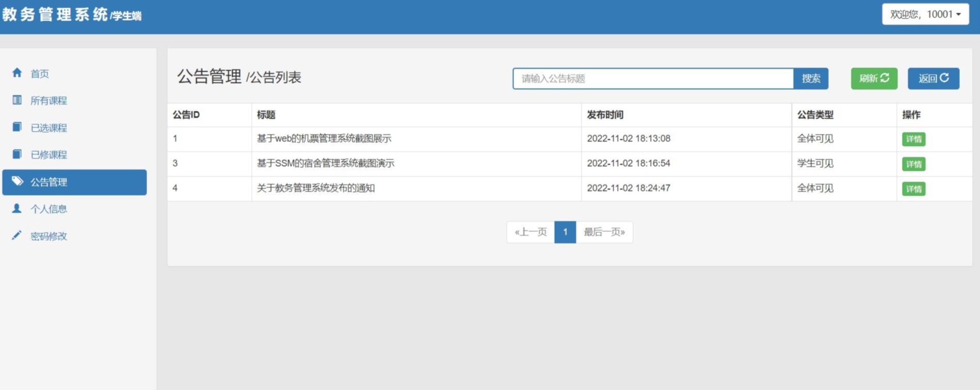Click announcement ID 3 cell
Screen dimensions: 980x390
[x=210, y=164]
